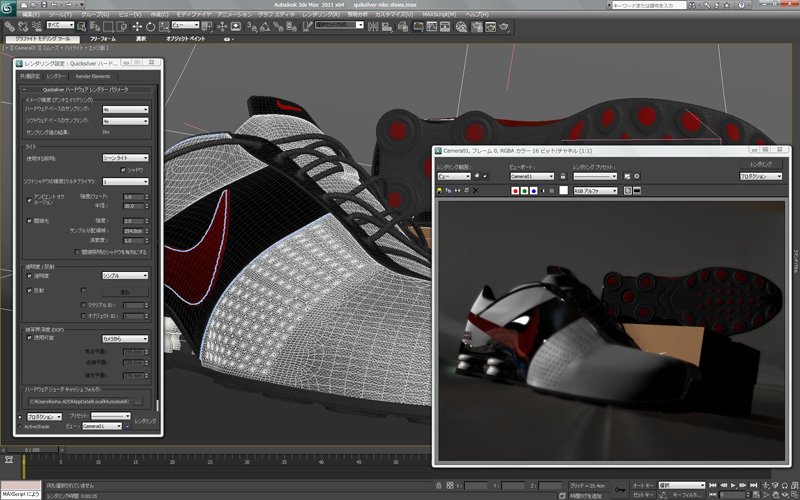This screenshot has height=500, width=800.
Task: Enable the blue channel button
Action: (535, 189)
